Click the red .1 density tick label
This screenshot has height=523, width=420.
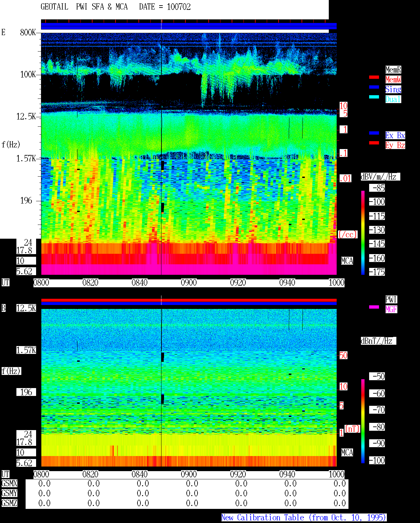point(343,153)
